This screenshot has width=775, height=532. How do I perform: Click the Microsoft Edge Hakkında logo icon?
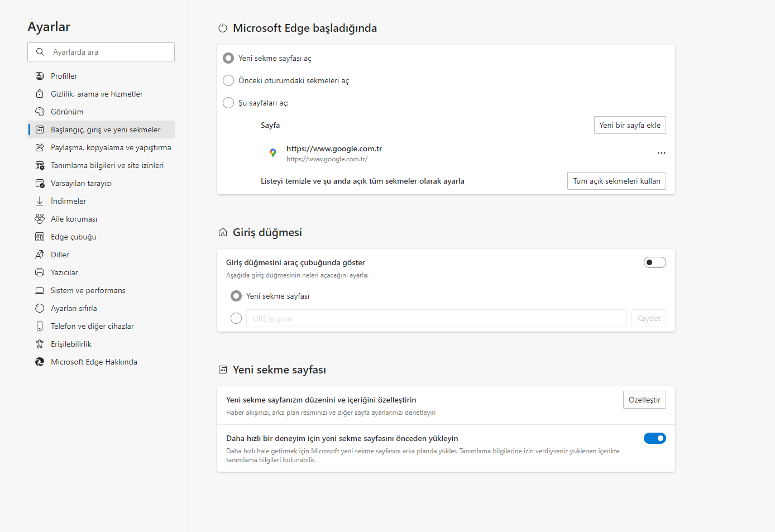[x=40, y=362]
